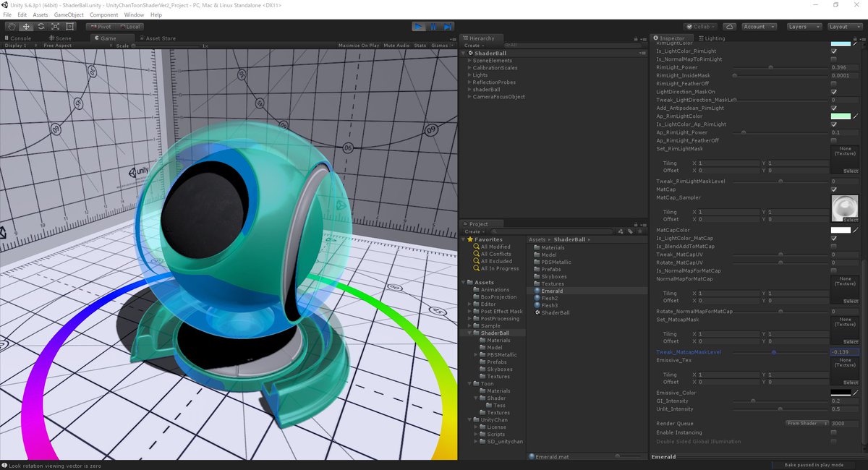The image size is (868, 470).
Task: Click the Collab button
Action: point(700,27)
